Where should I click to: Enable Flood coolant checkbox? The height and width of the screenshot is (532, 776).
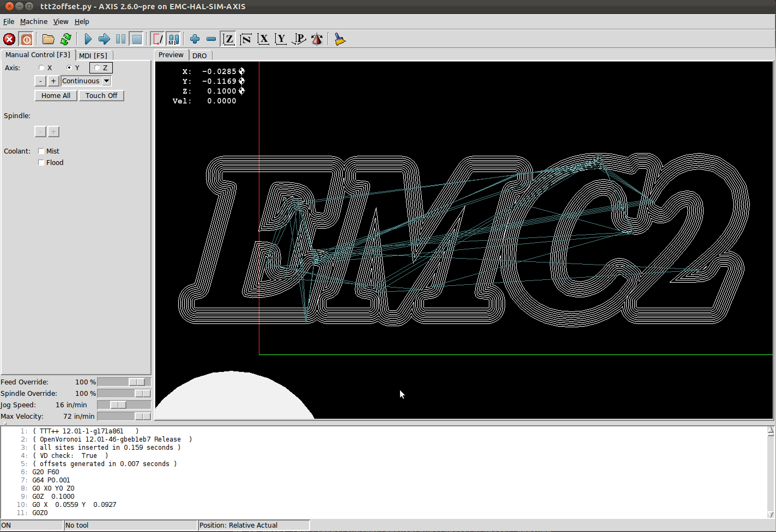click(x=41, y=162)
